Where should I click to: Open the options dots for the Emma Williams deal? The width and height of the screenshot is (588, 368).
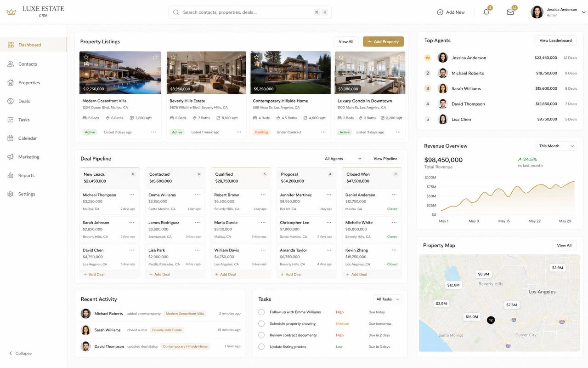pyautogui.click(x=198, y=195)
